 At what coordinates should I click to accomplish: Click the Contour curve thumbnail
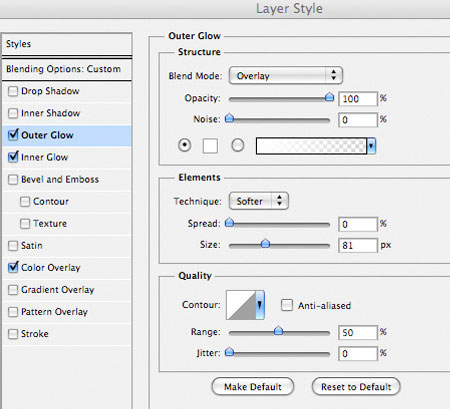[x=241, y=305]
